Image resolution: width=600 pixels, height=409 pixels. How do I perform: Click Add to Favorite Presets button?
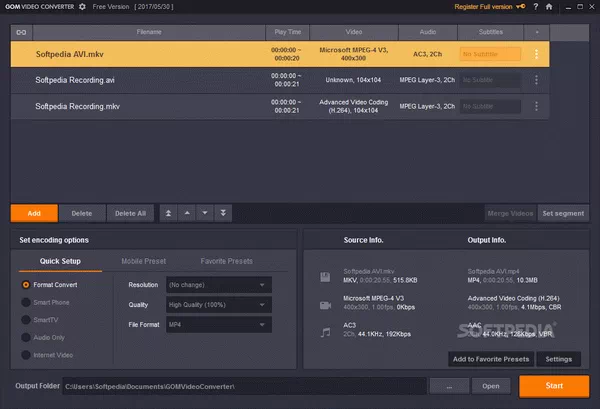click(490, 359)
